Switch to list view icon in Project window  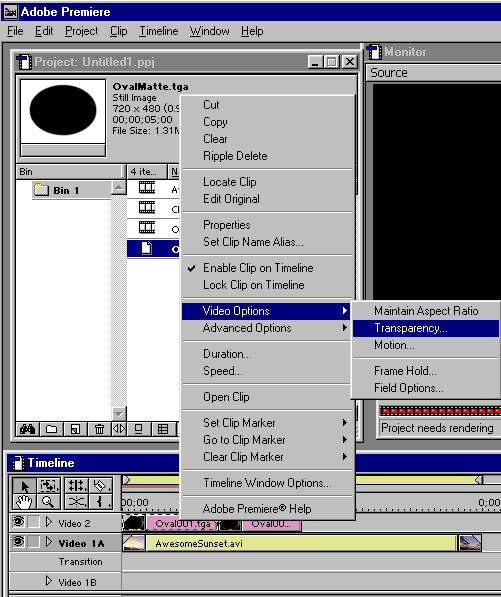point(163,429)
